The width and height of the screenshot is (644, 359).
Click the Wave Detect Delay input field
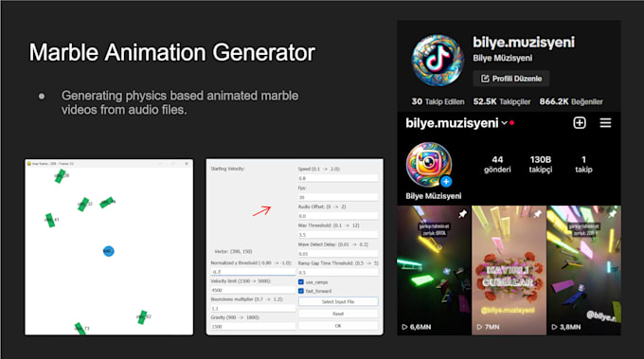click(x=338, y=254)
